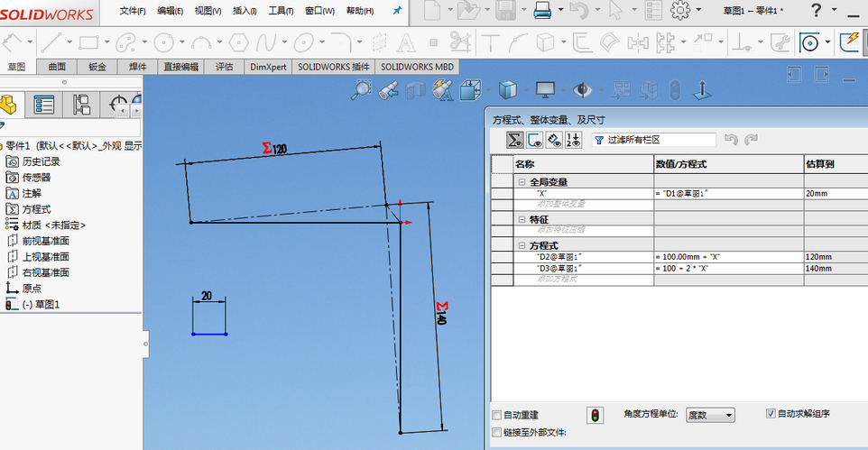Select the Slot sketch tool
This screenshot has height=450, width=868.
126,42
